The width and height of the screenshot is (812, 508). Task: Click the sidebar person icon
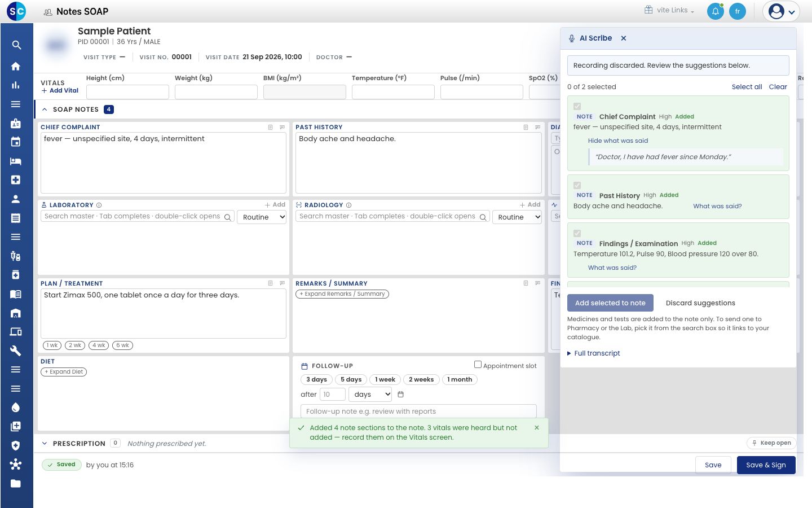(16, 199)
